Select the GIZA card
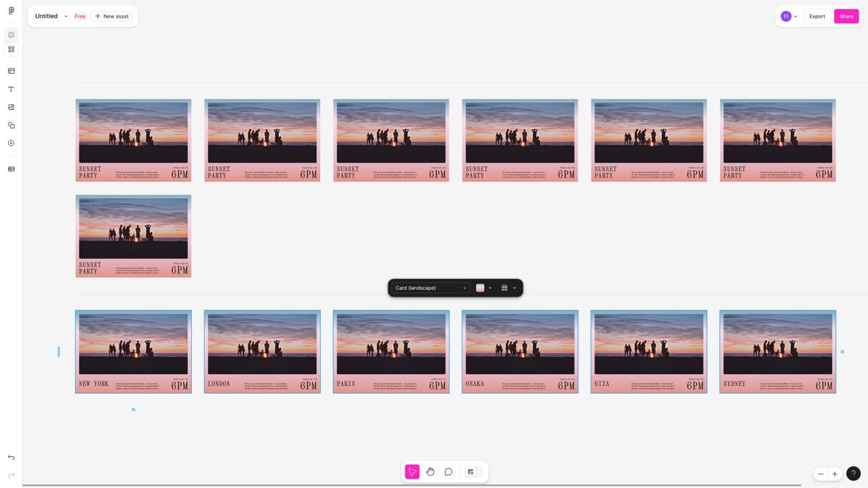 click(x=649, y=352)
